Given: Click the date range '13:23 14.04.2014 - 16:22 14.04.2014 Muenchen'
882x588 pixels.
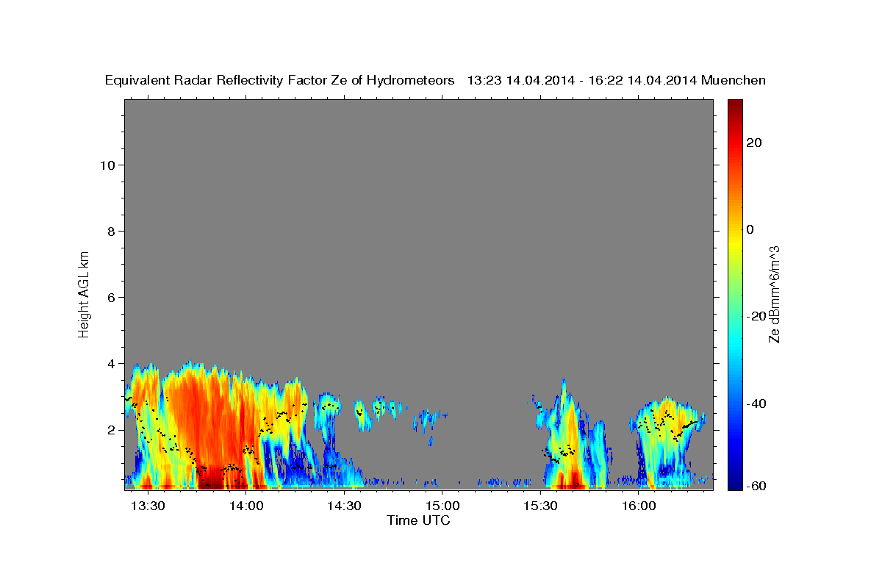Looking at the screenshot, I should (x=617, y=81).
